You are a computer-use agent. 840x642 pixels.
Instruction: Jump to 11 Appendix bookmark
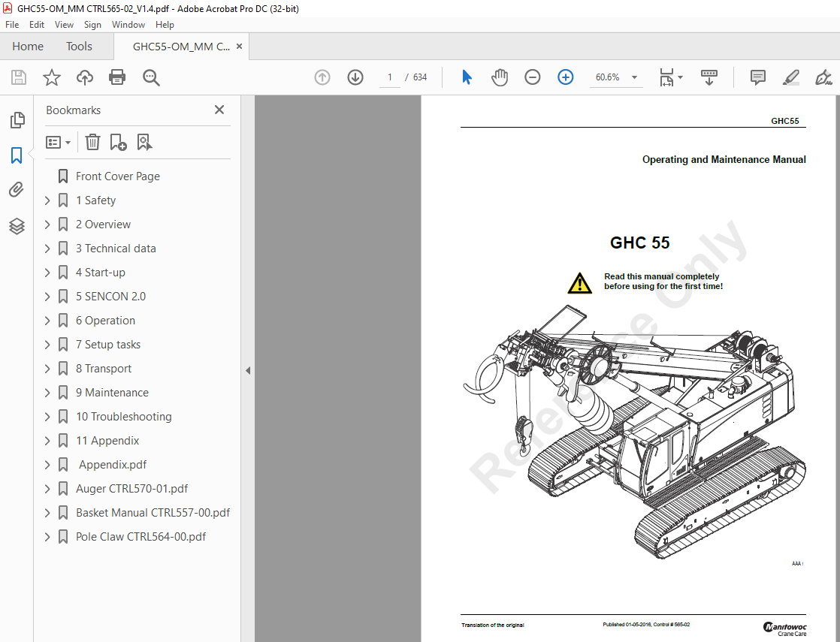pyautogui.click(x=107, y=441)
